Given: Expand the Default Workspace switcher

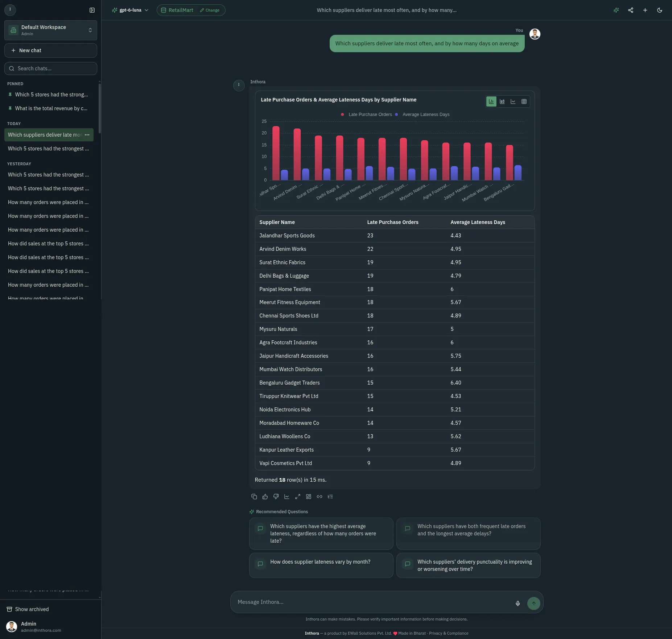Looking at the screenshot, I should coord(51,30).
